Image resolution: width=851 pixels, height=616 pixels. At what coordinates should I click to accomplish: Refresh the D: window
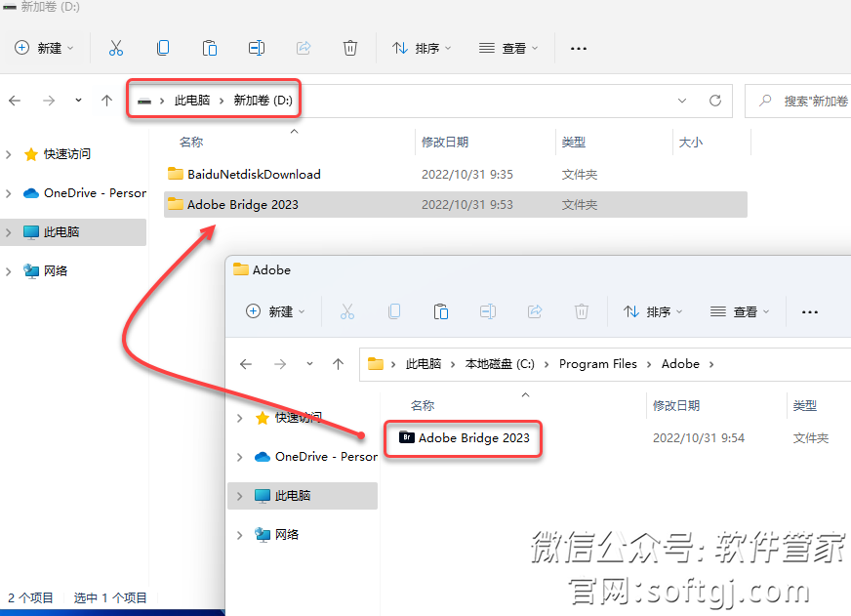715,101
